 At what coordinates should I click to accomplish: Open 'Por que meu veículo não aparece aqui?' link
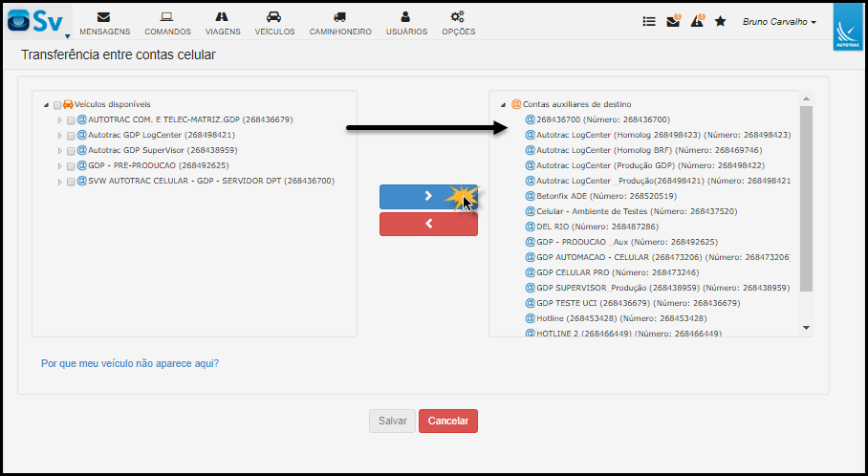coord(130,363)
